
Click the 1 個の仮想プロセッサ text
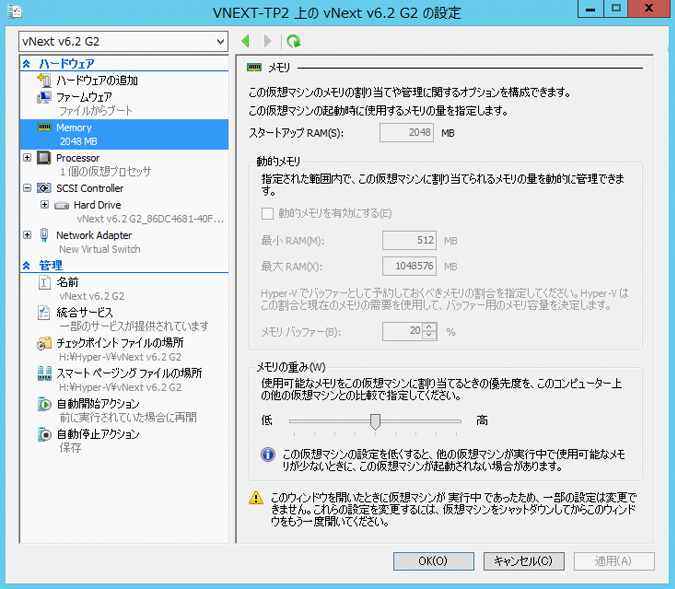(105, 171)
